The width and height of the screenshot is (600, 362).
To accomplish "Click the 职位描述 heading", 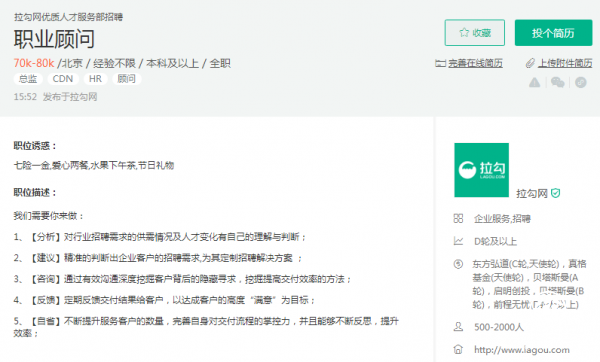I will point(35,192).
